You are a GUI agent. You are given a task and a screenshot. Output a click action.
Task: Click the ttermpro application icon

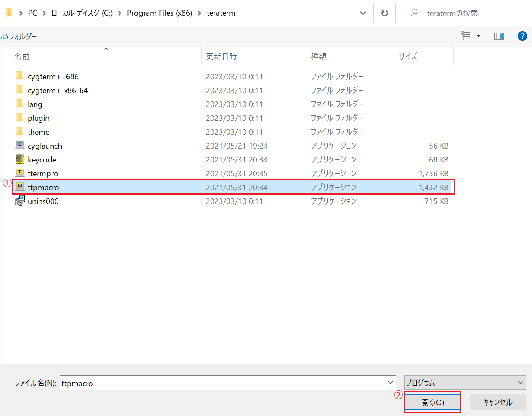[20, 173]
